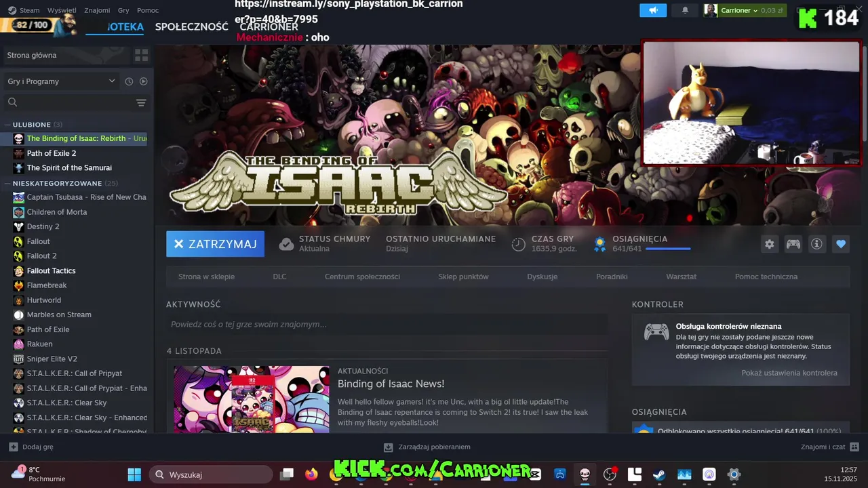Open Firefox from the taskbar
868x488 pixels.
[x=311, y=474]
